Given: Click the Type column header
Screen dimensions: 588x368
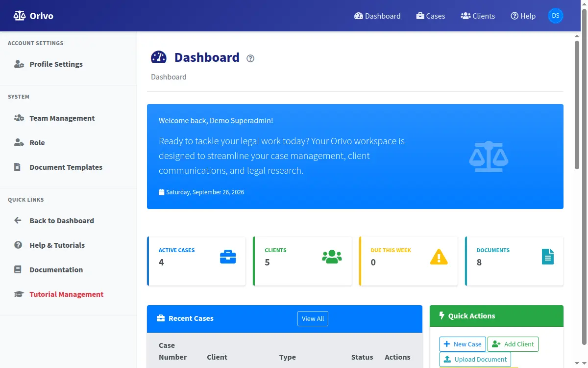Looking at the screenshot, I should [288, 357].
